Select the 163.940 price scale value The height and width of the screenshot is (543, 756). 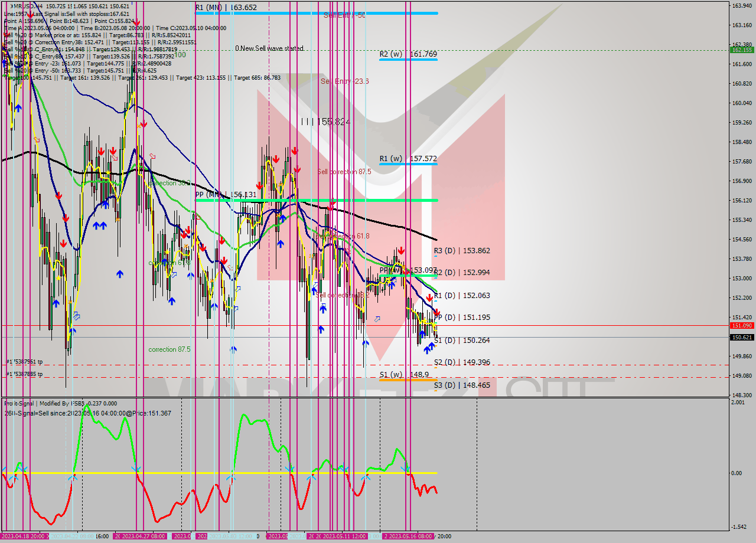click(x=741, y=5)
